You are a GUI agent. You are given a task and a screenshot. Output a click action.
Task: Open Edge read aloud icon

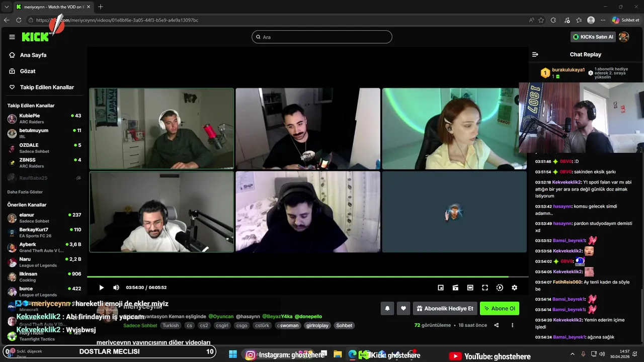(532, 20)
